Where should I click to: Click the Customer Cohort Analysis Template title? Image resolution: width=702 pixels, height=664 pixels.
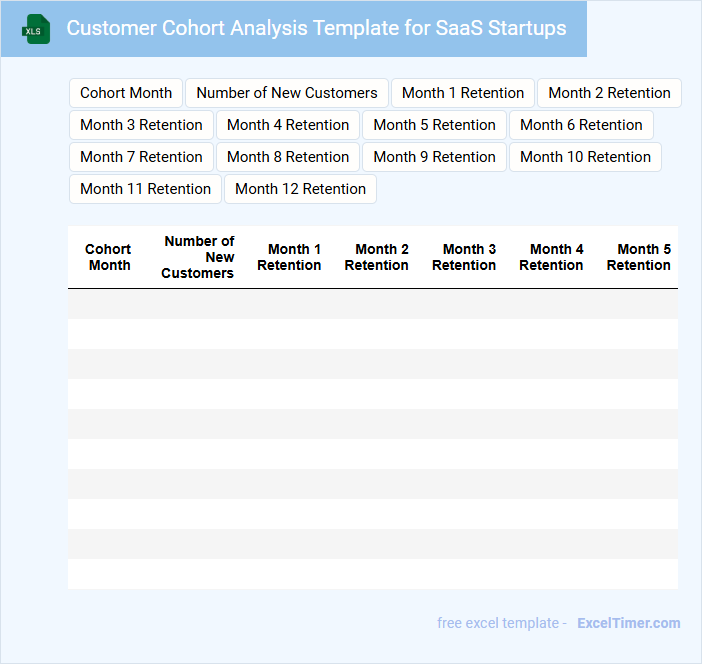coord(316,28)
